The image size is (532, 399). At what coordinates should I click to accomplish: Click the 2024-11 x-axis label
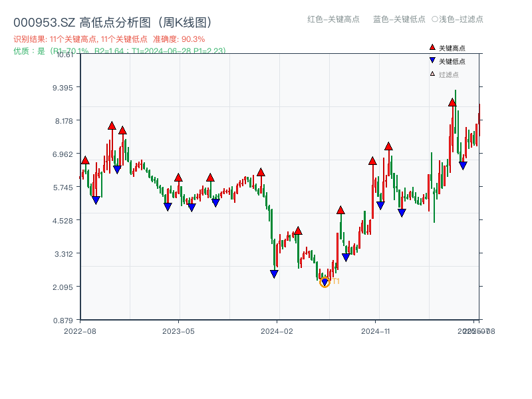pyautogui.click(x=375, y=331)
